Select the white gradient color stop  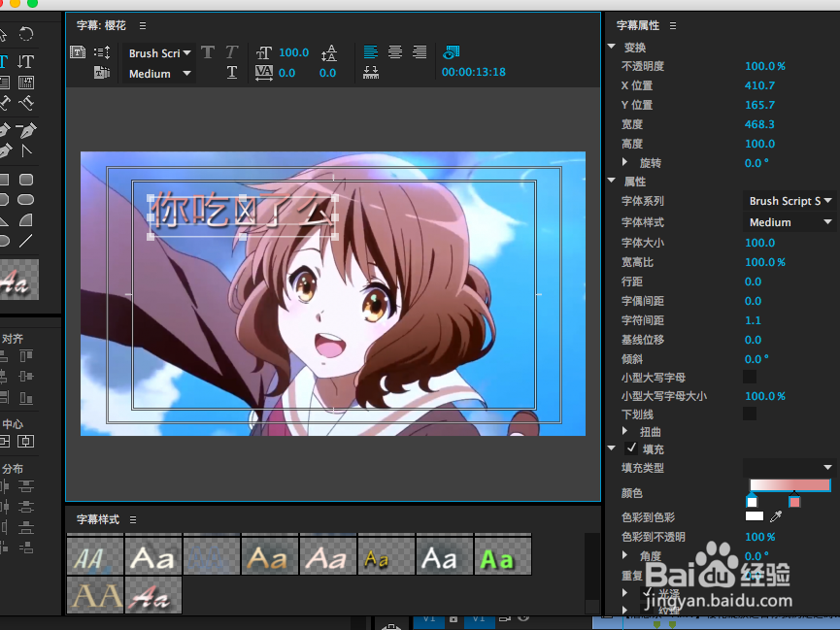(752, 502)
